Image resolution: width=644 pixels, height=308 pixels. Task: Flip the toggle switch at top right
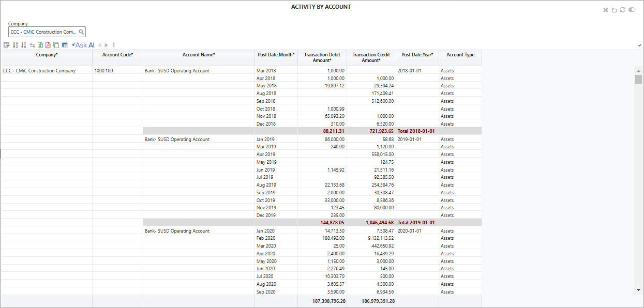(632, 10)
